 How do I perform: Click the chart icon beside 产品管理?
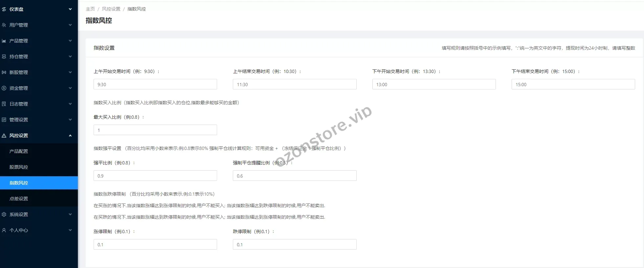click(4, 41)
